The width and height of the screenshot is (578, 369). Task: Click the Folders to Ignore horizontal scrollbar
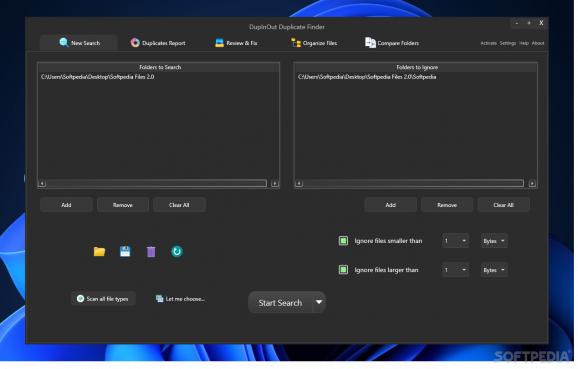(x=414, y=183)
